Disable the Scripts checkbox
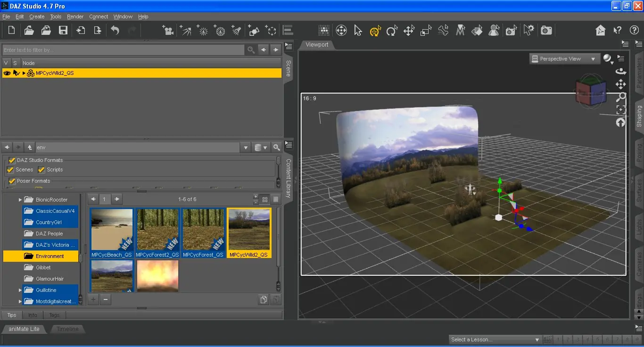The height and width of the screenshot is (347, 644). 41,169
